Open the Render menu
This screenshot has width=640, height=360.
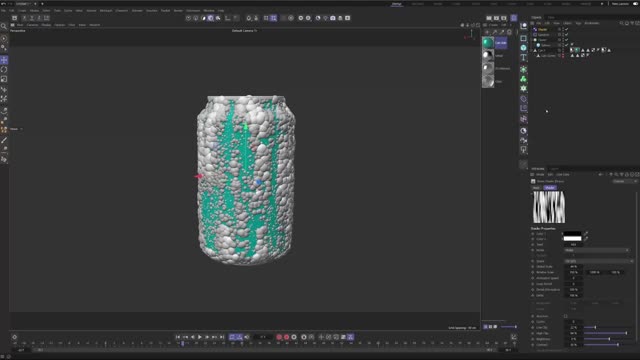click(178, 10)
